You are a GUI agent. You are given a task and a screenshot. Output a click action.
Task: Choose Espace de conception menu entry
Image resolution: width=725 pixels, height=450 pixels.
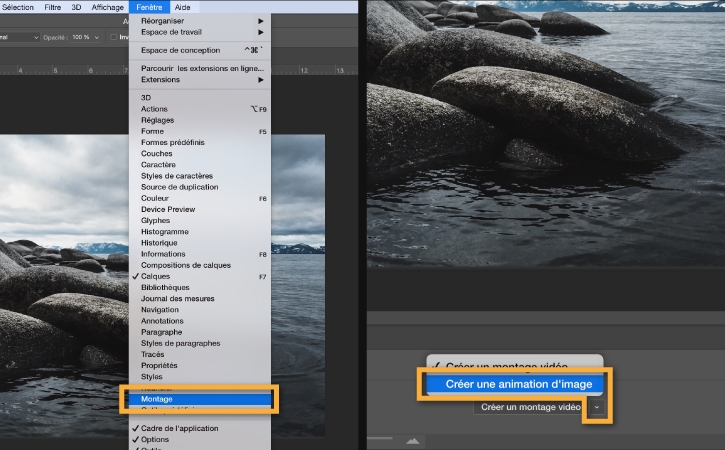200,50
